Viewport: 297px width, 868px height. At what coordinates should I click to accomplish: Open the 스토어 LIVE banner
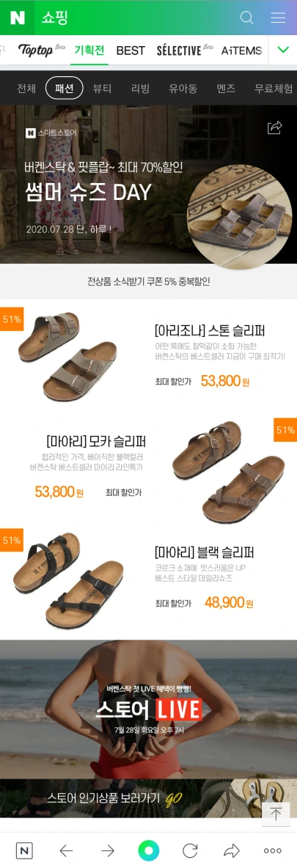point(148,710)
